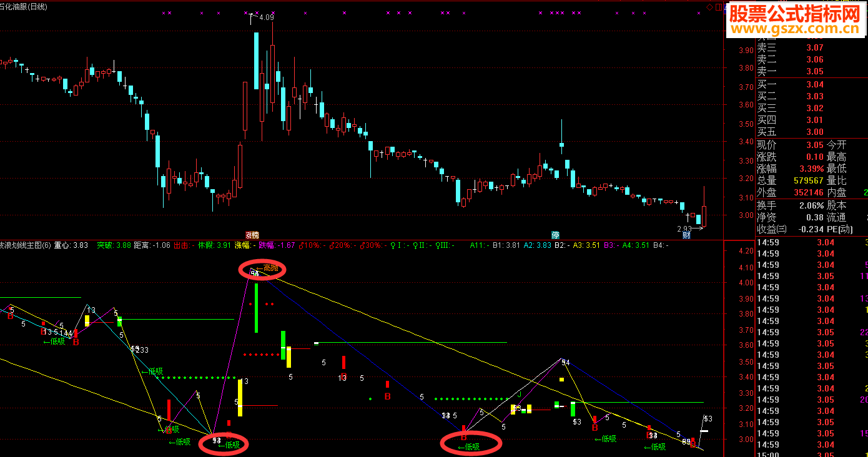The height and width of the screenshot is (457, 868).
Task: Click the 换手 2.06% turnover value
Action: tap(811, 205)
